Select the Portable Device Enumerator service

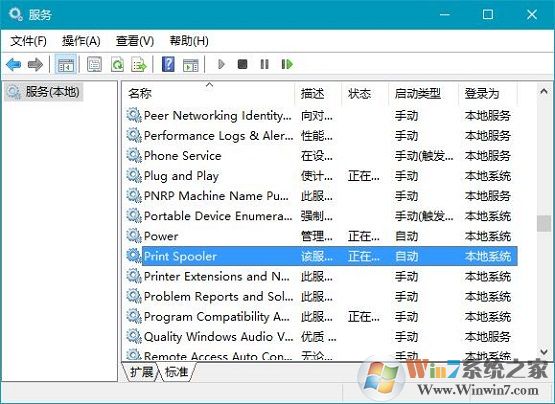[x=218, y=216]
